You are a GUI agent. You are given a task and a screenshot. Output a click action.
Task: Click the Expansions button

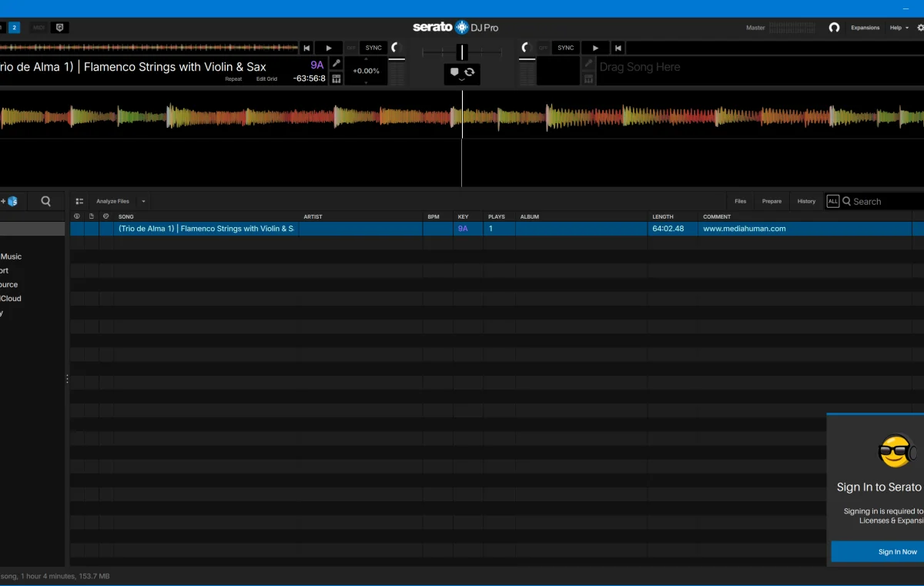pos(865,28)
